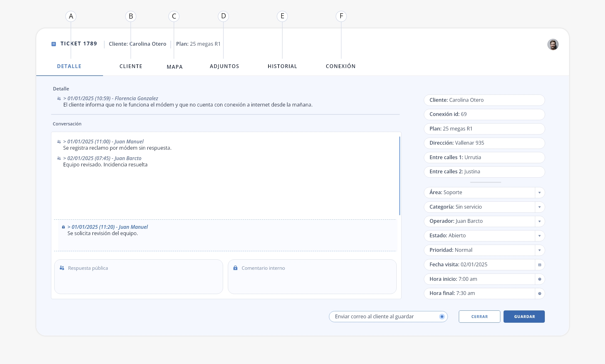Click the clock icon in Hora final
Viewport: 605px width, 364px height.
[539, 293]
